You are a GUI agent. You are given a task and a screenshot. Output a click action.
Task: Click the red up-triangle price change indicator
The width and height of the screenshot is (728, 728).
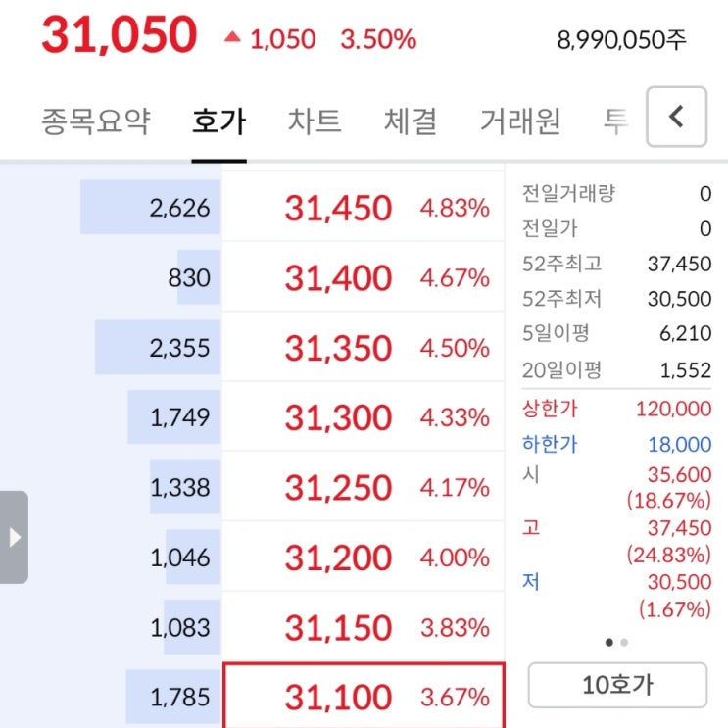(232, 38)
